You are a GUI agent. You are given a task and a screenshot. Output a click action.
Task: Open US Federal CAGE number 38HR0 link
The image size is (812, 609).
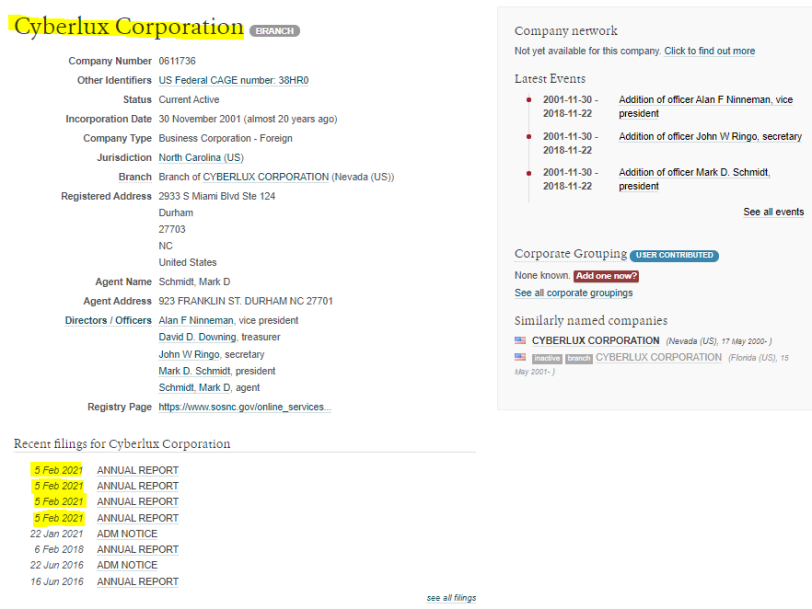tap(234, 80)
